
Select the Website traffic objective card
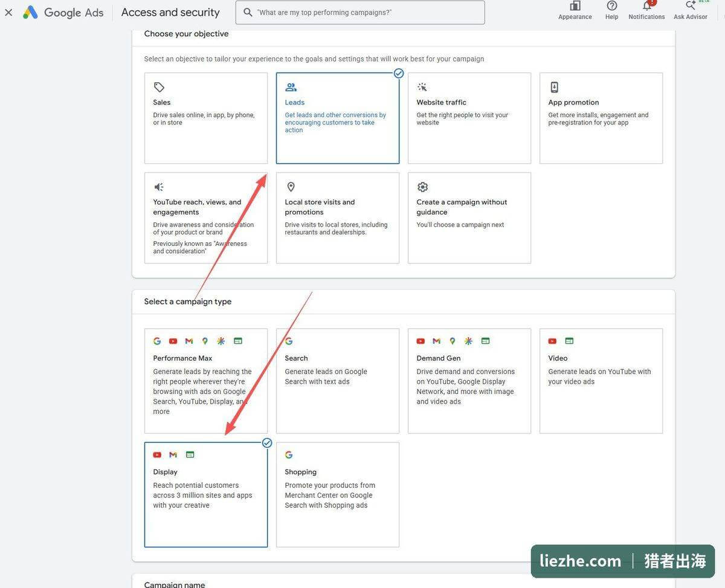tap(469, 118)
